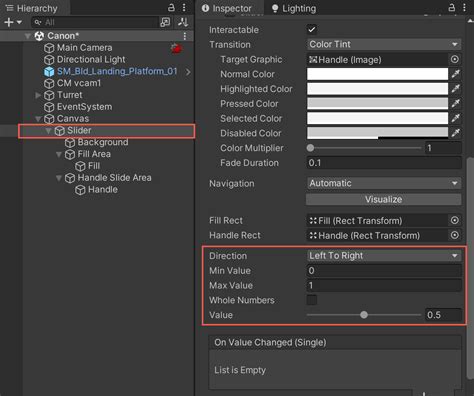Open the Fill Rect object picker
The height and width of the screenshot is (396, 474).
(x=455, y=220)
